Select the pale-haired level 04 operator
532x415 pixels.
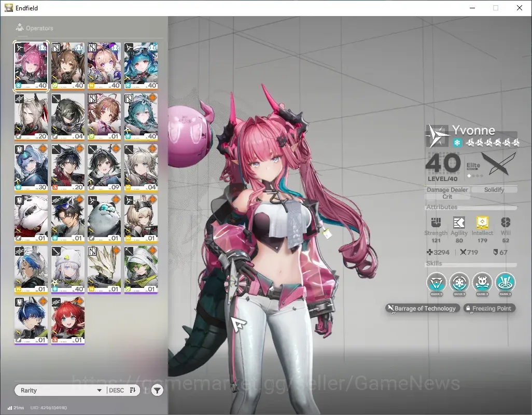(141, 168)
